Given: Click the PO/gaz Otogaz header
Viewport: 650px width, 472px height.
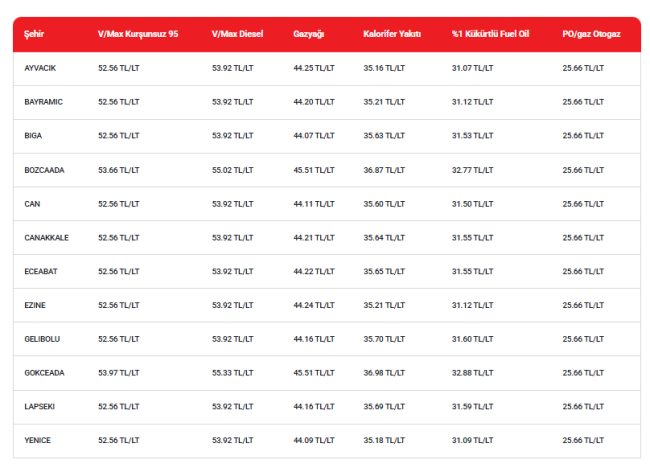Looking at the screenshot, I should coord(592,34).
